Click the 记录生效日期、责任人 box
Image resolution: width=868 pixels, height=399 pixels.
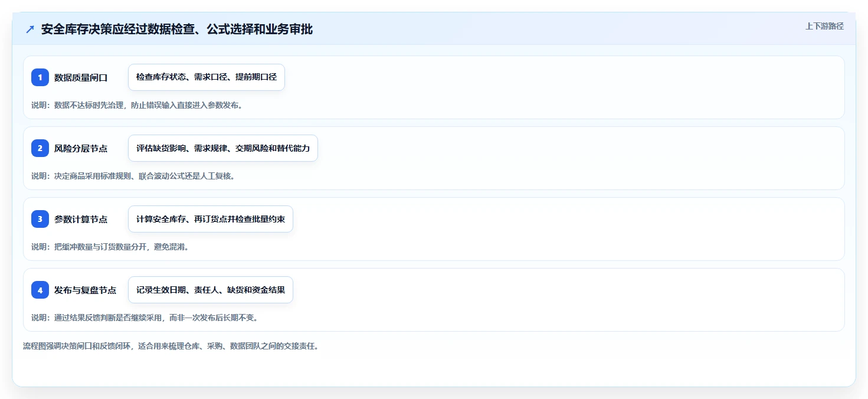pos(211,290)
